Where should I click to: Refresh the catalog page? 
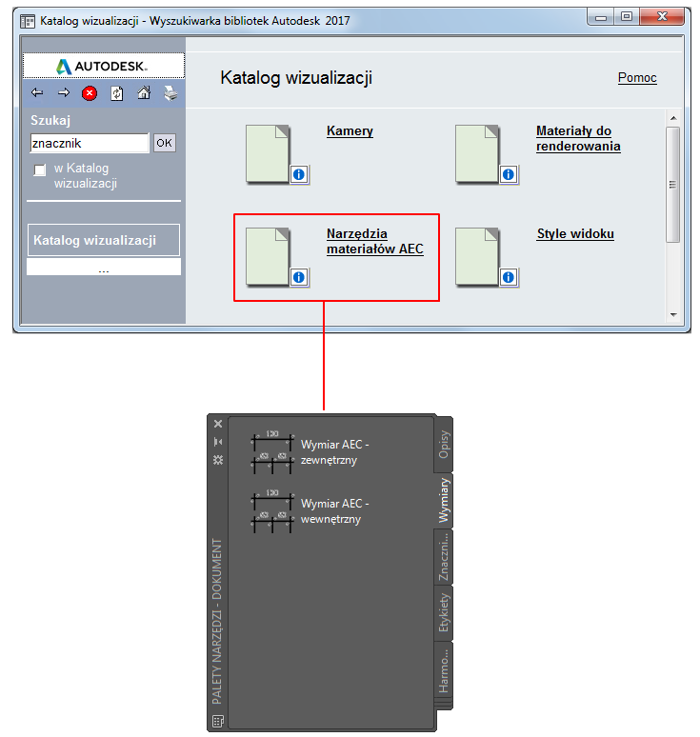pyautogui.click(x=116, y=93)
